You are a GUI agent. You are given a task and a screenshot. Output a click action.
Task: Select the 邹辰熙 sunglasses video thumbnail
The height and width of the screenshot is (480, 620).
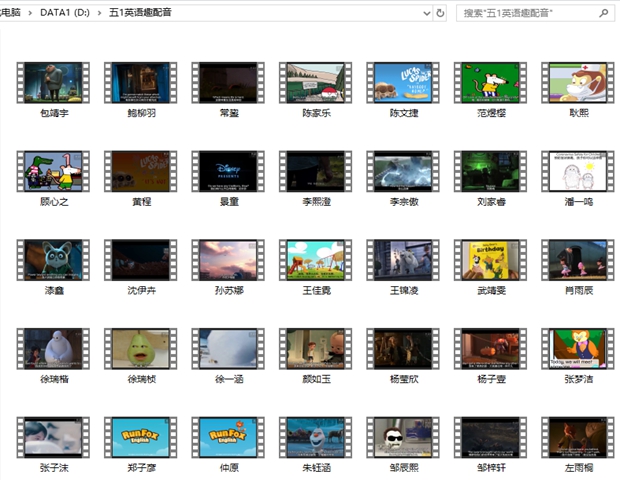(403, 437)
